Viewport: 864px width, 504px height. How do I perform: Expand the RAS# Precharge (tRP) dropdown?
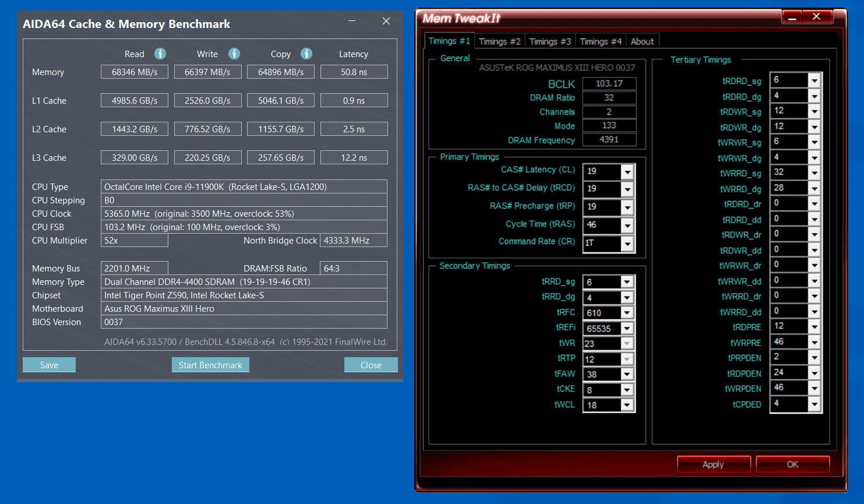coord(627,207)
